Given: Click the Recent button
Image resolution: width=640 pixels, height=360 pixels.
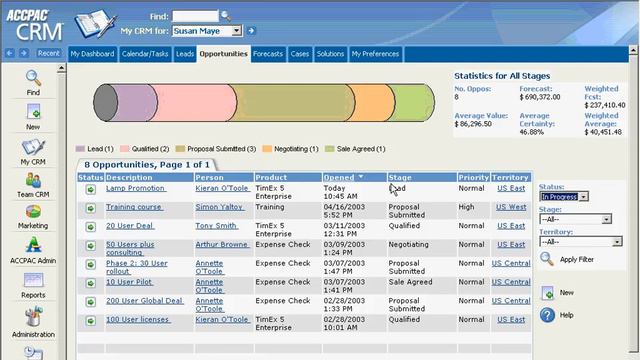Looking at the screenshot, I should pyautogui.click(x=49, y=53).
